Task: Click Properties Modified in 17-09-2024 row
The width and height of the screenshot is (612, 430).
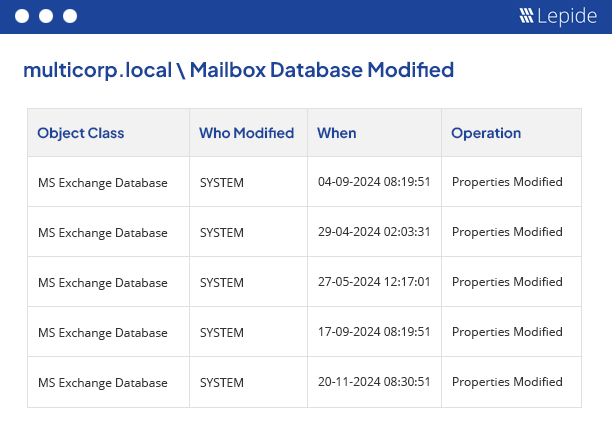Action: [507, 332]
